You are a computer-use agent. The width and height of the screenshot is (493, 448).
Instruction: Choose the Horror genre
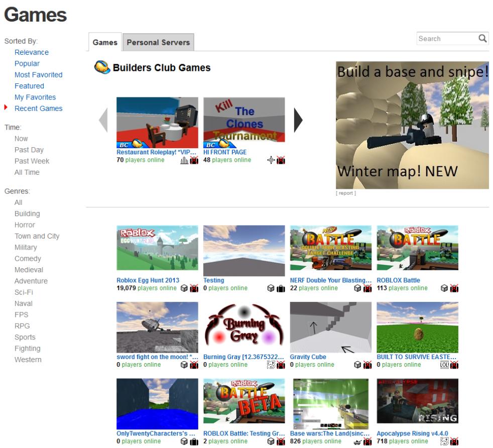click(x=25, y=225)
